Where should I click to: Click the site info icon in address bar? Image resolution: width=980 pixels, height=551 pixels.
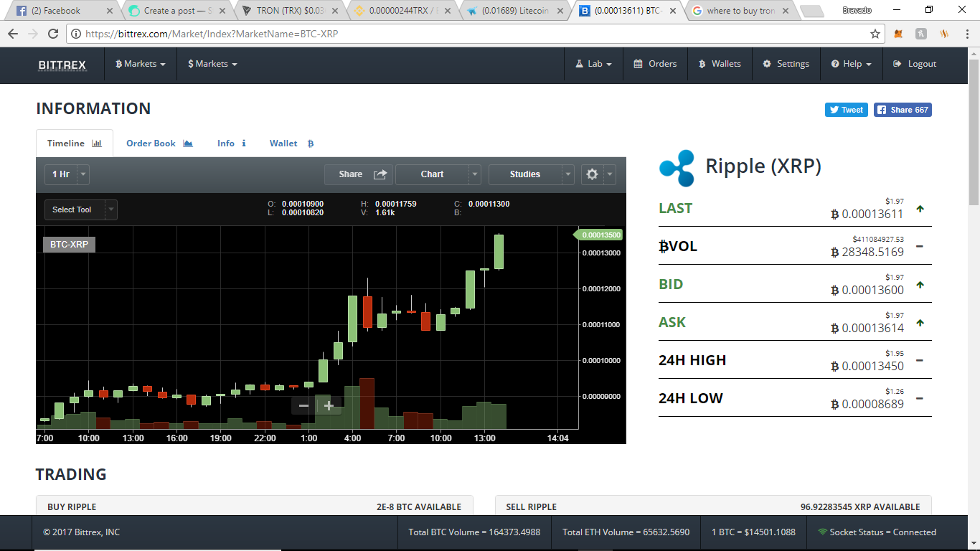(x=76, y=34)
